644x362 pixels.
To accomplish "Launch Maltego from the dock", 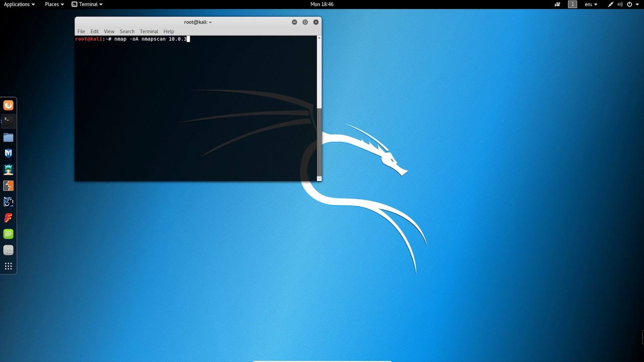I will click(8, 202).
